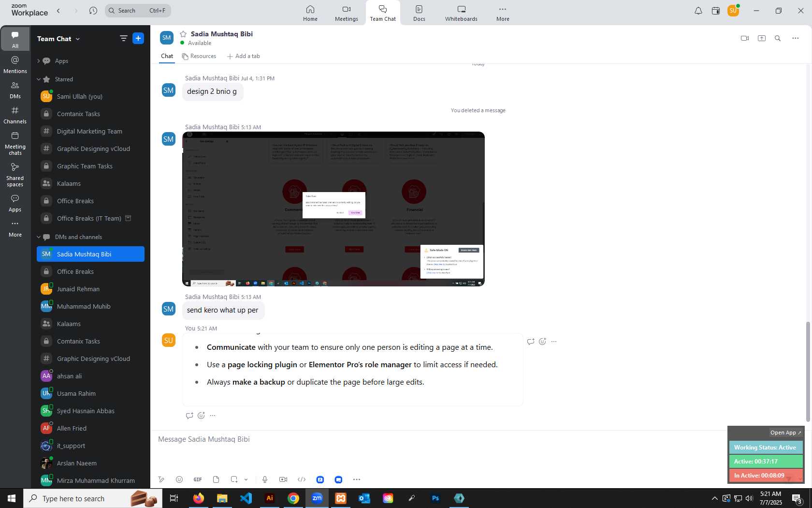Switch to the Resources tab
Viewport: 812px width, 508px height.
point(199,56)
